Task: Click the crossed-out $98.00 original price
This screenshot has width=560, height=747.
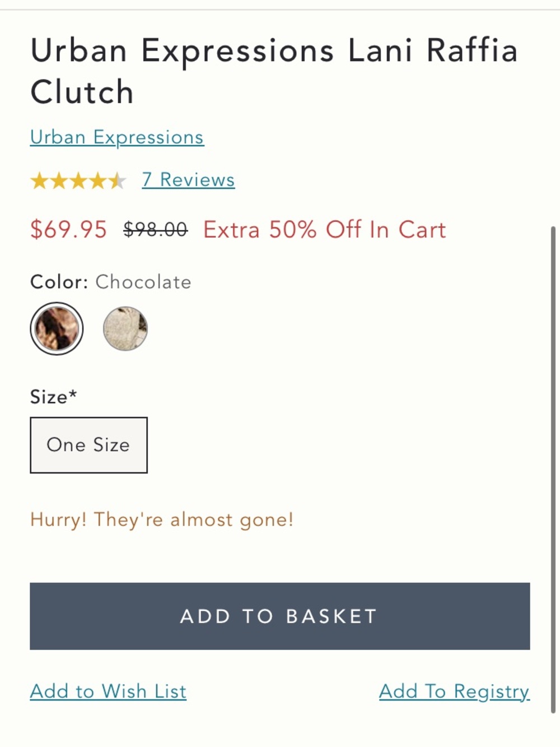Action: pos(156,229)
